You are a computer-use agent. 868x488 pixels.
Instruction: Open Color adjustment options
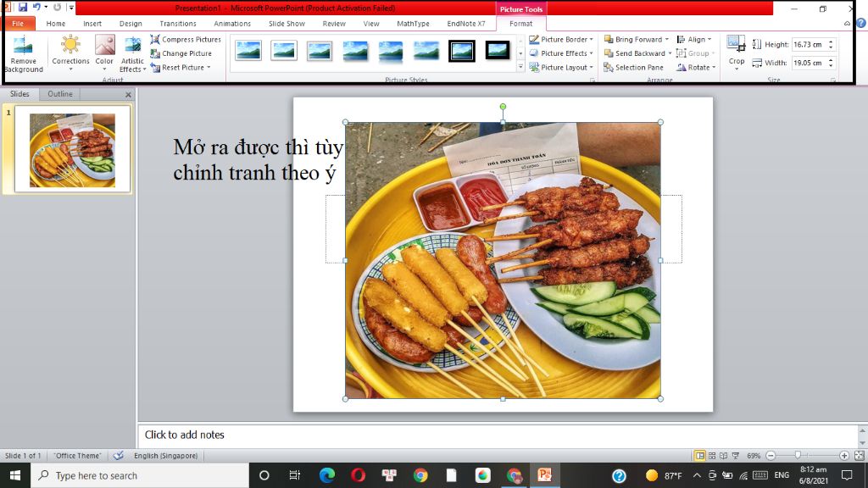click(104, 53)
